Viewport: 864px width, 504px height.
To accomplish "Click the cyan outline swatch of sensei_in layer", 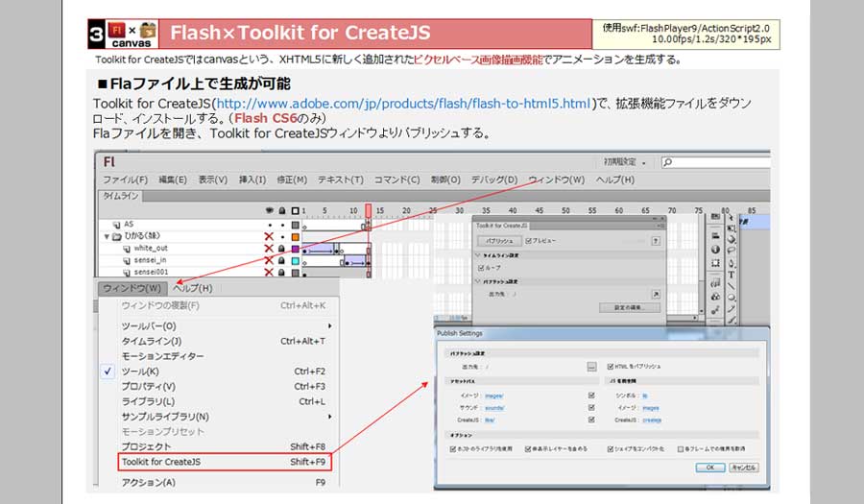I will click(296, 260).
